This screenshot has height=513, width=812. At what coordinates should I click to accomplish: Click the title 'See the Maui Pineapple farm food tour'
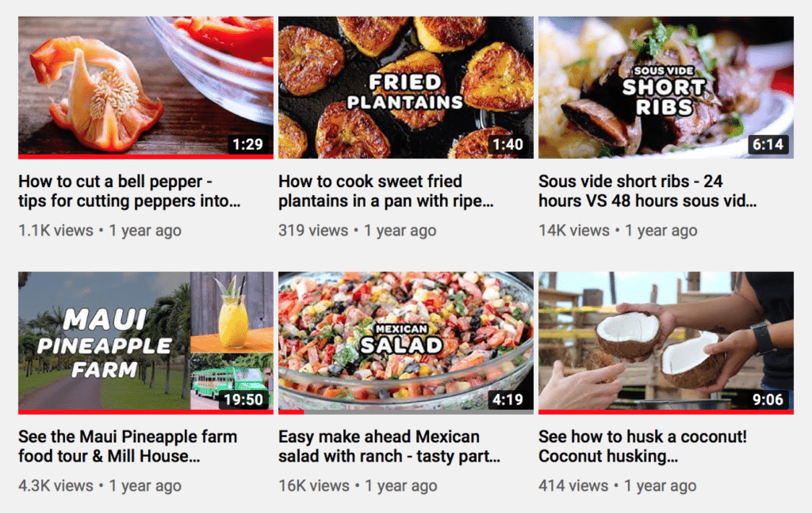128,446
